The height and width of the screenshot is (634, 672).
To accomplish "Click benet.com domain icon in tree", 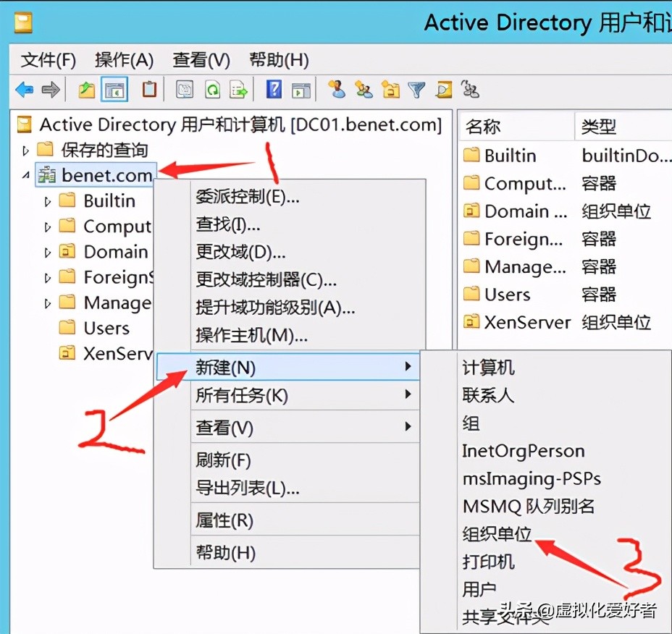I will click(47, 174).
